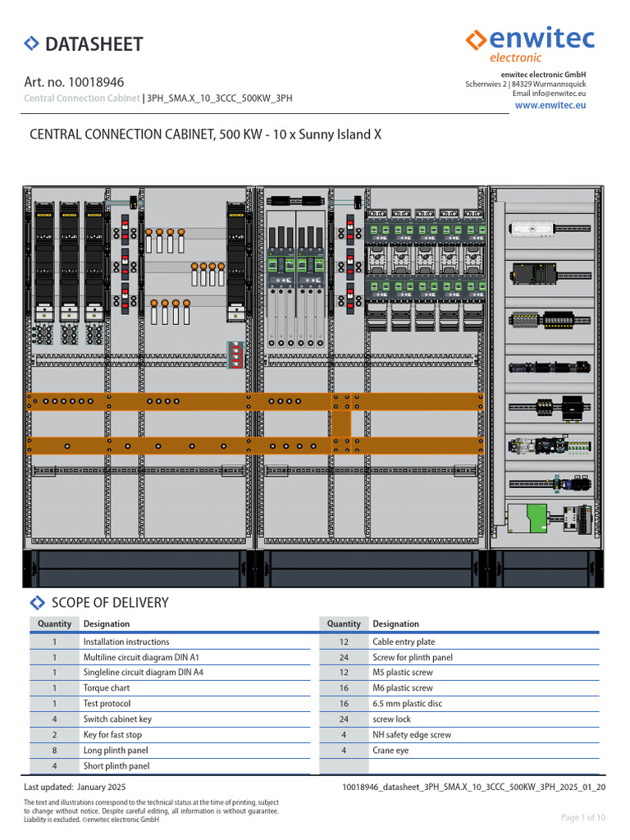
Task: Select the DATASHEET heading text
Action: point(94,44)
